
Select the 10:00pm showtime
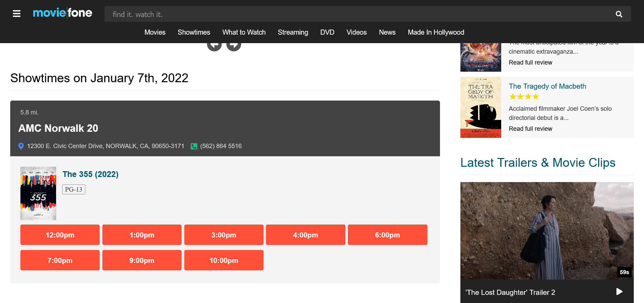point(224,260)
